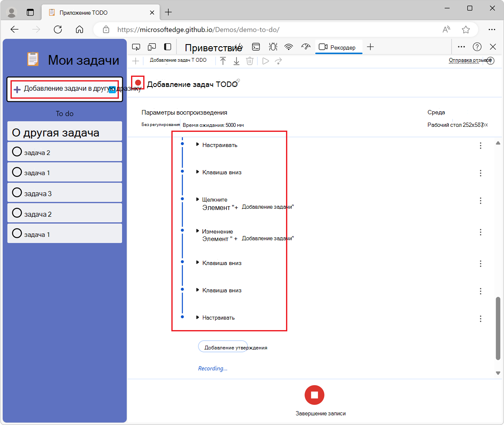This screenshot has height=425, width=504.
Task: Check 'задача 2' circle just below 'задача 3'
Action: click(x=17, y=213)
